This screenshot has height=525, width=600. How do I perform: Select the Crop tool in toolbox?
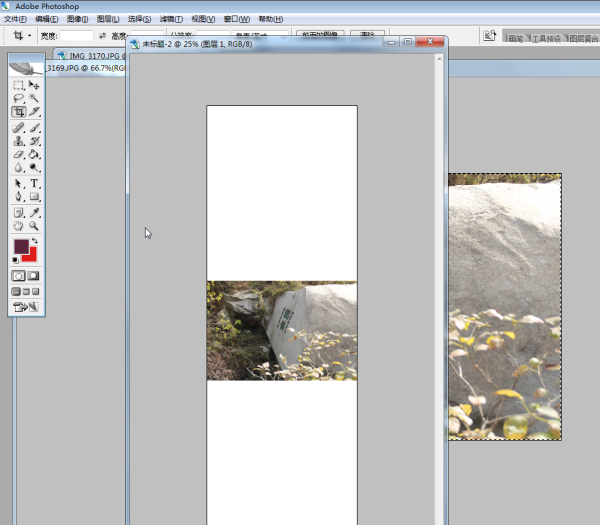(18, 112)
